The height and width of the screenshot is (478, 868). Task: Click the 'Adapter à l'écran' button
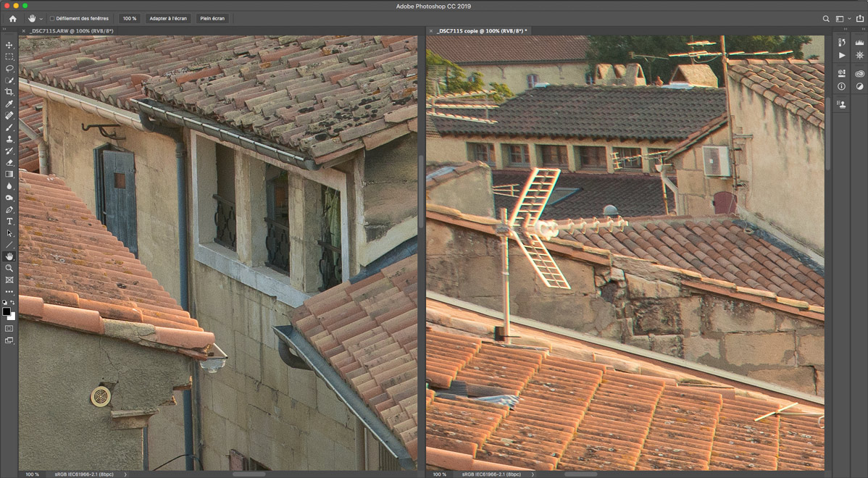(167, 18)
